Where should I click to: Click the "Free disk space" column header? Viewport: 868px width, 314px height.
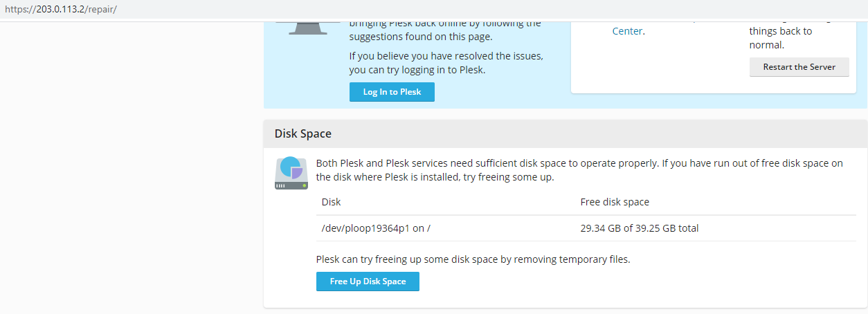click(x=615, y=202)
